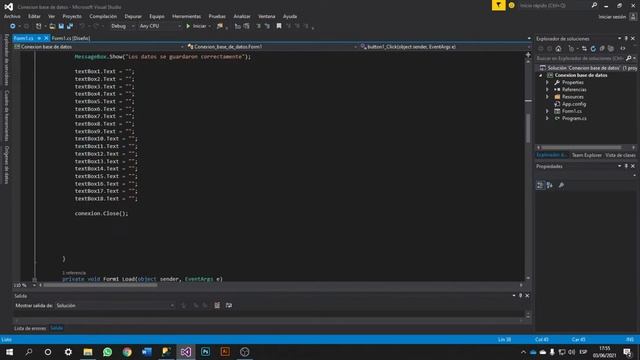This screenshot has height=360, width=640.
Task: Expand the Program.cs node
Action: coord(547,118)
